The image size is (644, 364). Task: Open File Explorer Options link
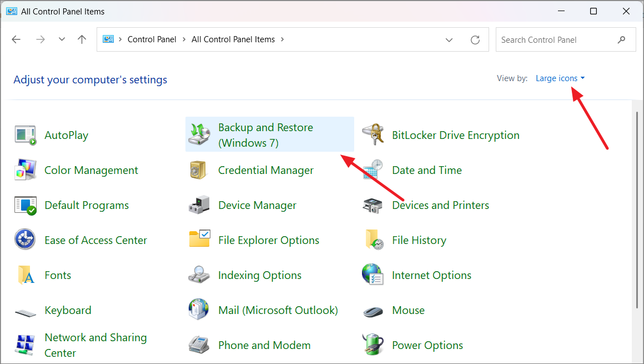point(269,240)
